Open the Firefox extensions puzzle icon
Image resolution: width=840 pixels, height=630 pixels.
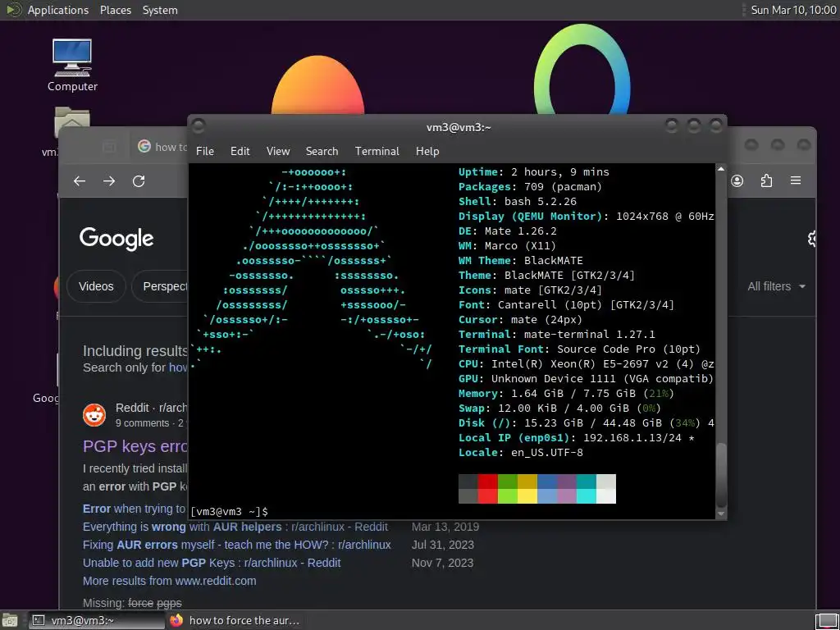coord(767,181)
